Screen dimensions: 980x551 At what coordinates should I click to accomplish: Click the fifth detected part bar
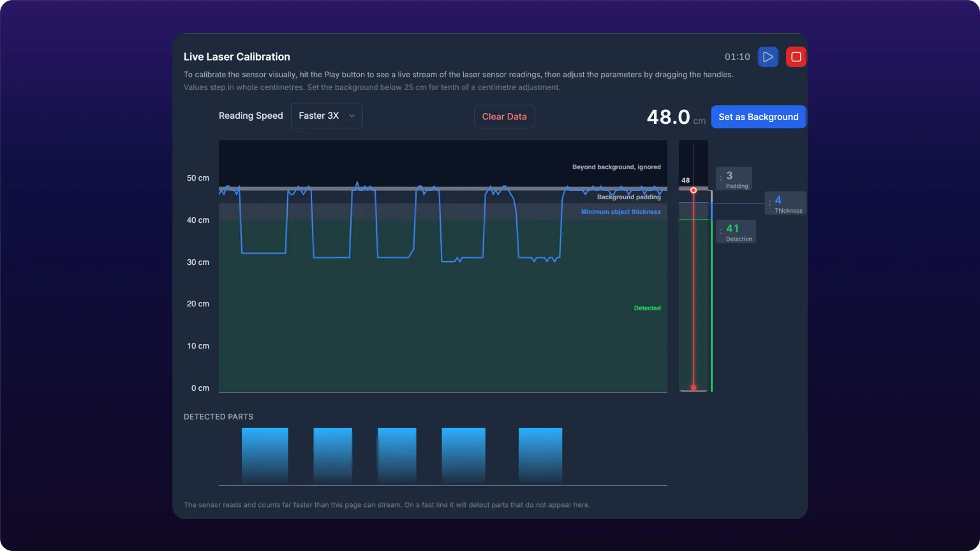point(540,455)
